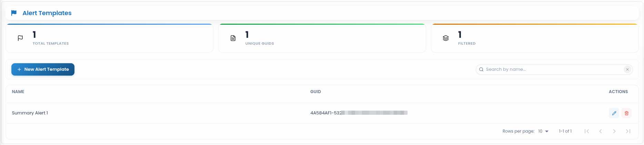
Task: Delete Summary Alert 1 with trash icon
Action: tap(626, 113)
